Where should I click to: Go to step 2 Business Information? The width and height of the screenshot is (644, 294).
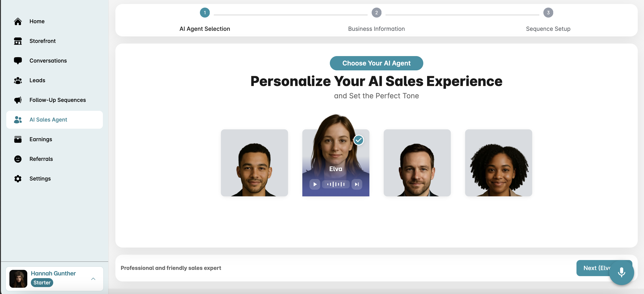point(376,13)
